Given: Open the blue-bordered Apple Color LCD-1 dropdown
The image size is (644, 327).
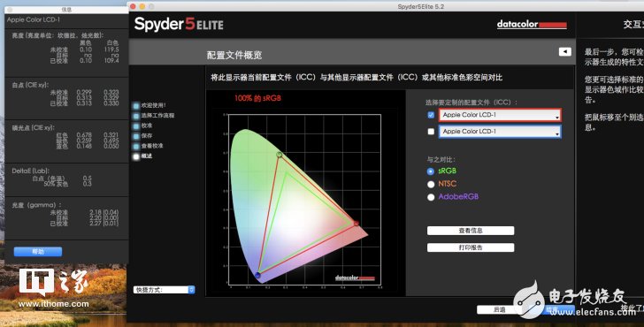Looking at the screenshot, I should pos(500,132).
